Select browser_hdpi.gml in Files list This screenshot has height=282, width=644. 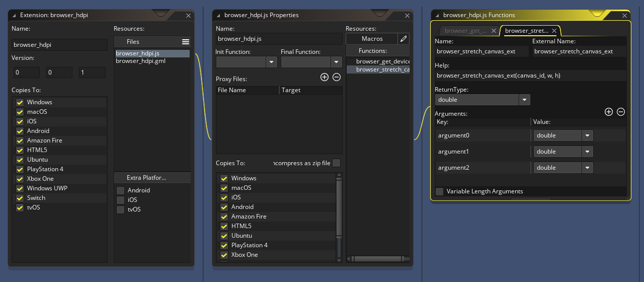pyautogui.click(x=140, y=61)
